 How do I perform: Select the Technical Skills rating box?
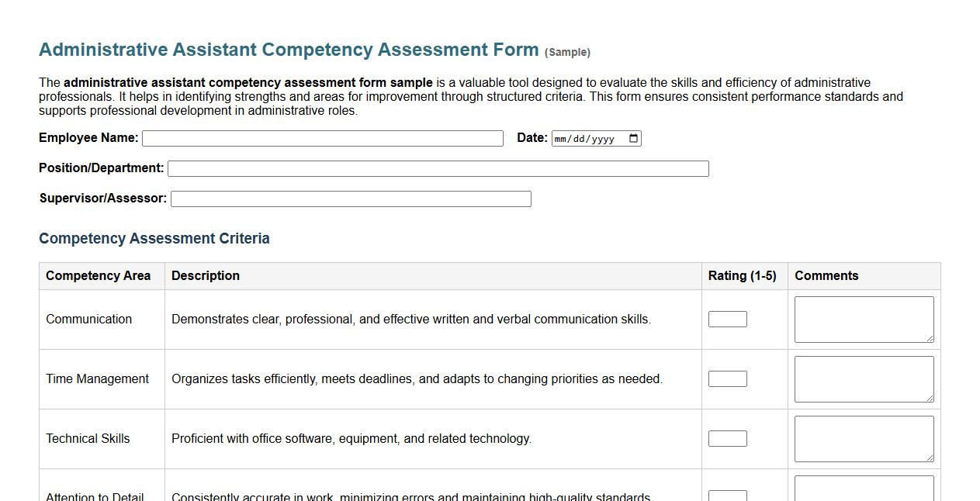(x=727, y=438)
